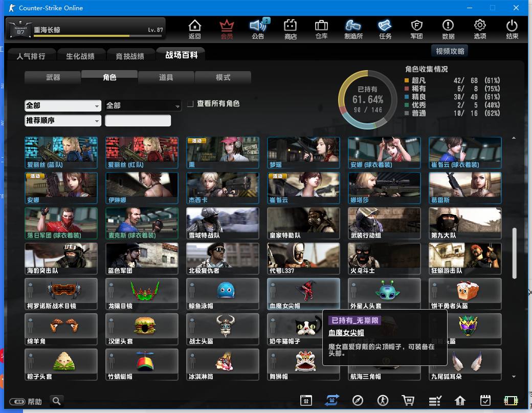The height and width of the screenshot is (413, 532).
Task: Switch to the 竞技战绩 tab
Action: pos(130,56)
